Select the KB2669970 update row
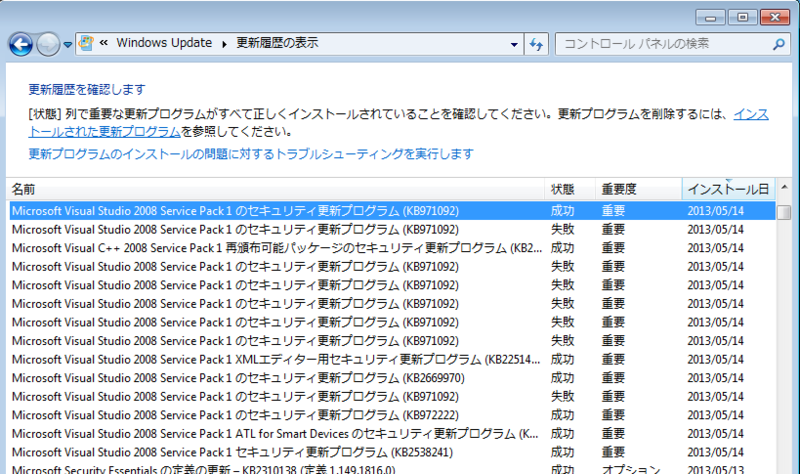This screenshot has width=800, height=474. (x=392, y=378)
